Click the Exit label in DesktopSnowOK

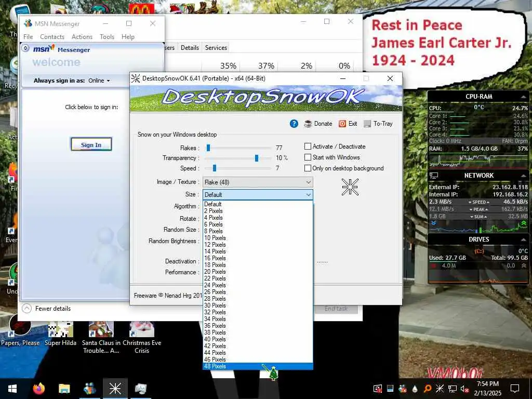pyautogui.click(x=353, y=124)
